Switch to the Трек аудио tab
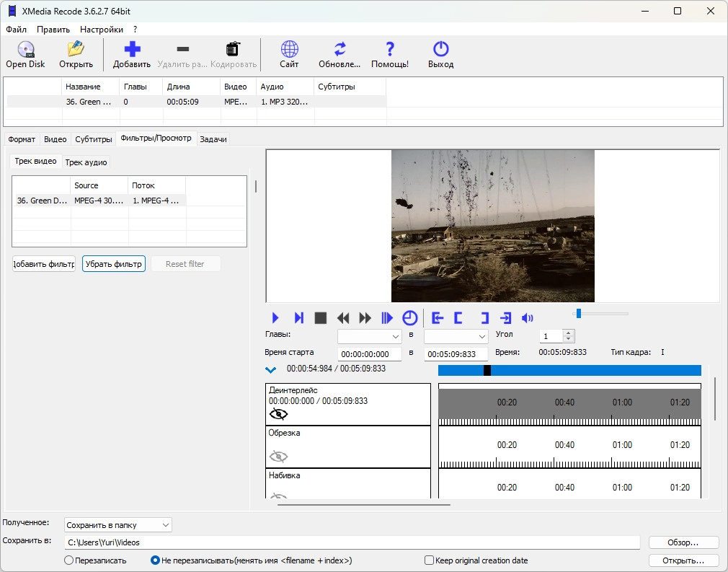The height and width of the screenshot is (572, 728). [x=86, y=162]
